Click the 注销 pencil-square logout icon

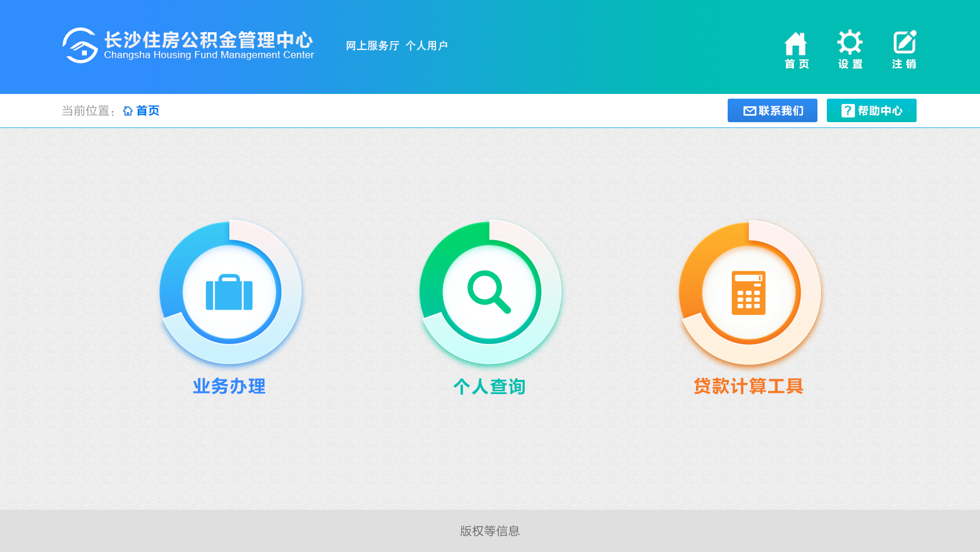pyautogui.click(x=904, y=43)
